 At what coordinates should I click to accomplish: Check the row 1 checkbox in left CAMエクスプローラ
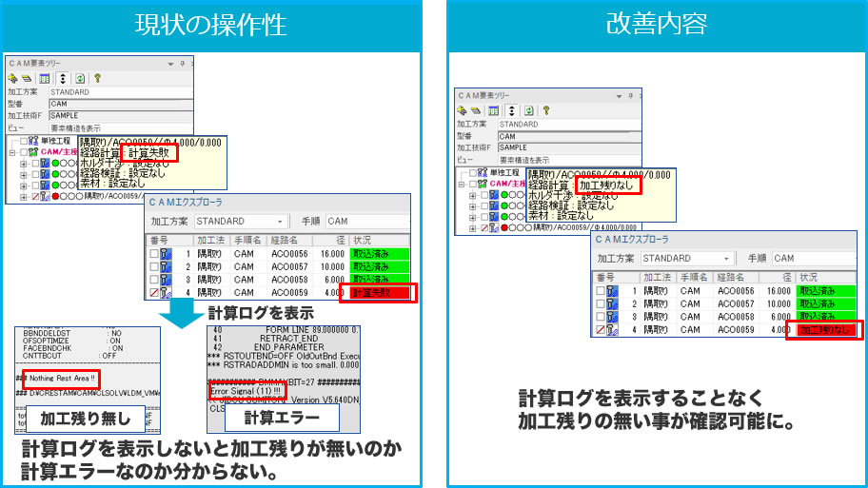pyautogui.click(x=154, y=255)
